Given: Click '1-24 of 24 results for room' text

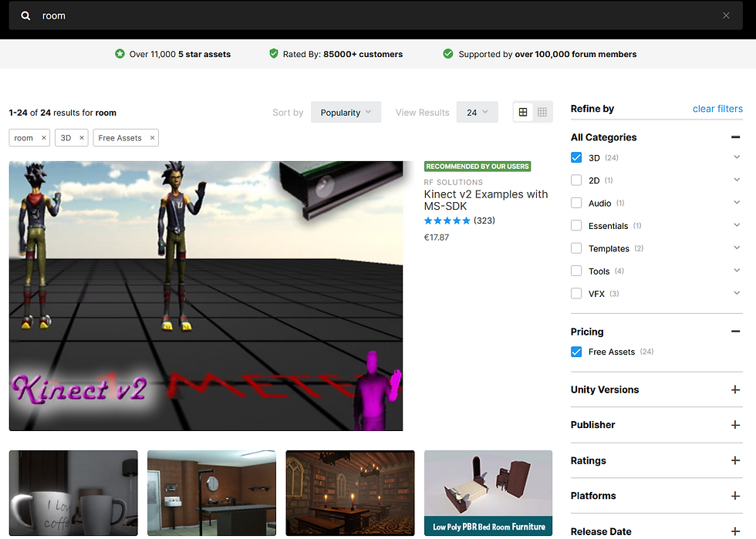Looking at the screenshot, I should (x=62, y=113).
